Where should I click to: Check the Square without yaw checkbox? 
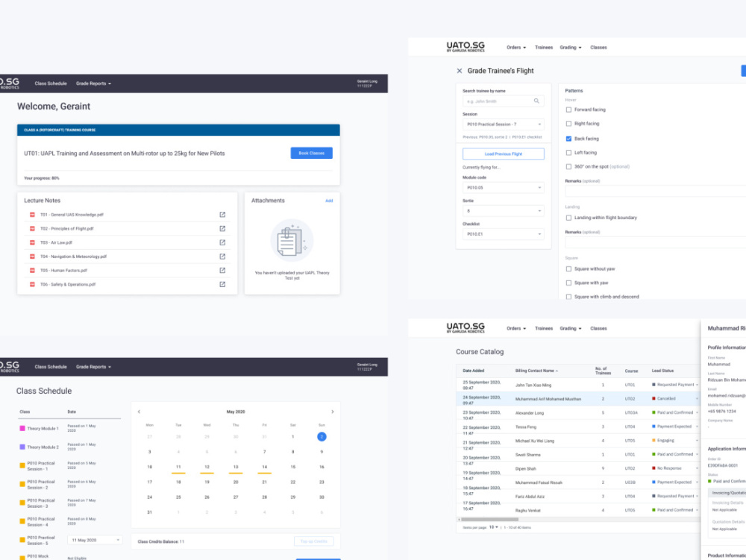(x=568, y=269)
